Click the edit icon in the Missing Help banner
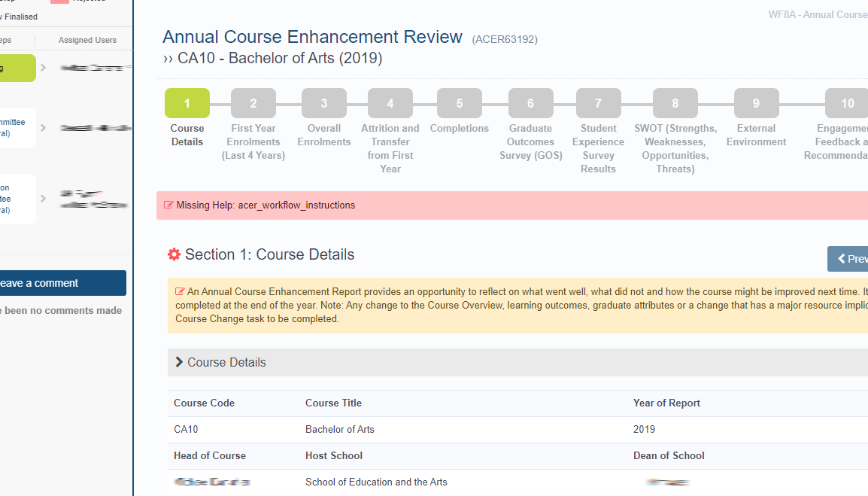The width and height of the screenshot is (868, 496). (168, 205)
